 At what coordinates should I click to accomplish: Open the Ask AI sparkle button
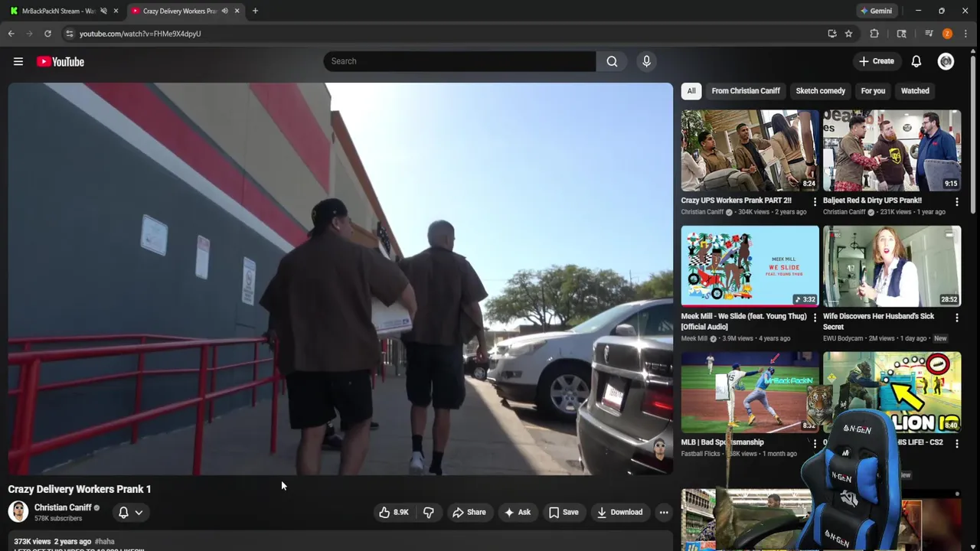pos(517,512)
